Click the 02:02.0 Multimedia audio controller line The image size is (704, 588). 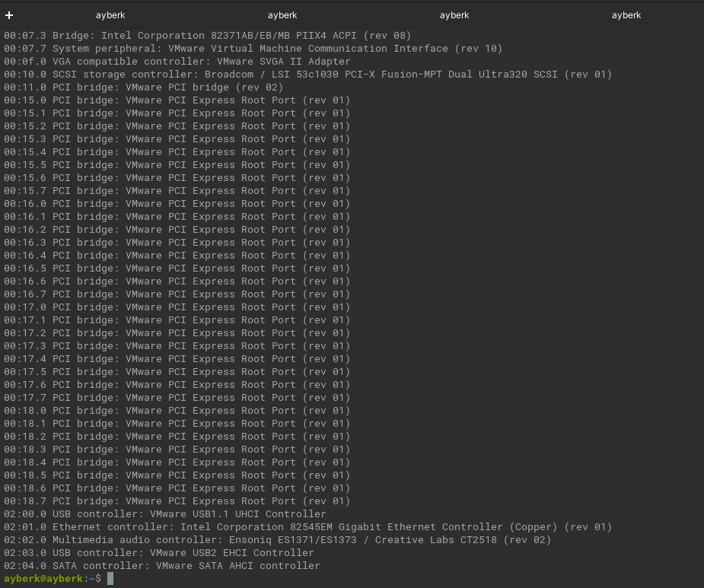click(x=278, y=540)
